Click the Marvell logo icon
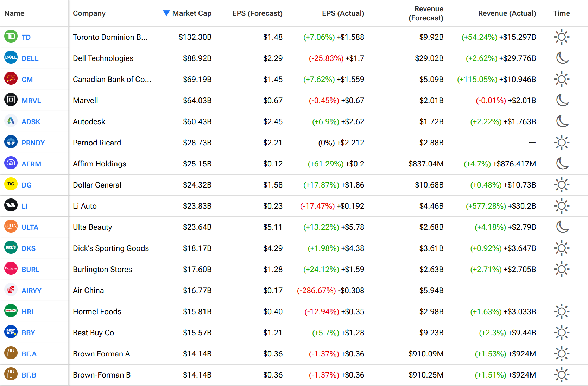 click(11, 100)
